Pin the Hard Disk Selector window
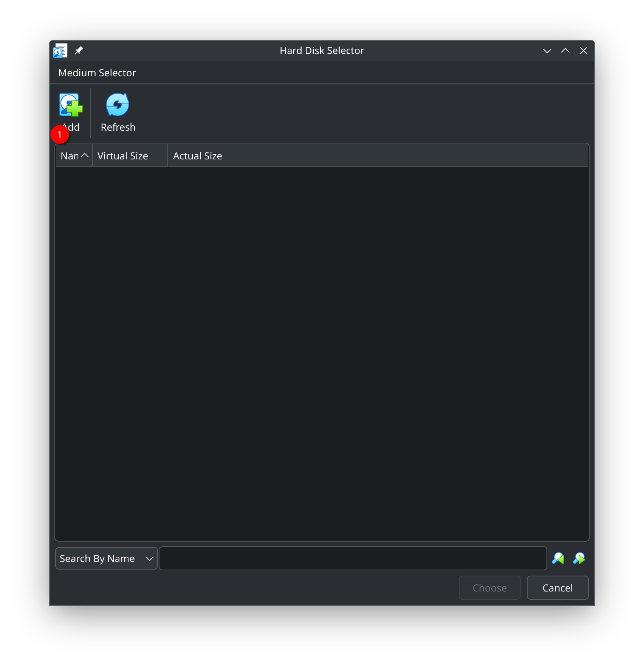644x664 pixels. tap(79, 50)
